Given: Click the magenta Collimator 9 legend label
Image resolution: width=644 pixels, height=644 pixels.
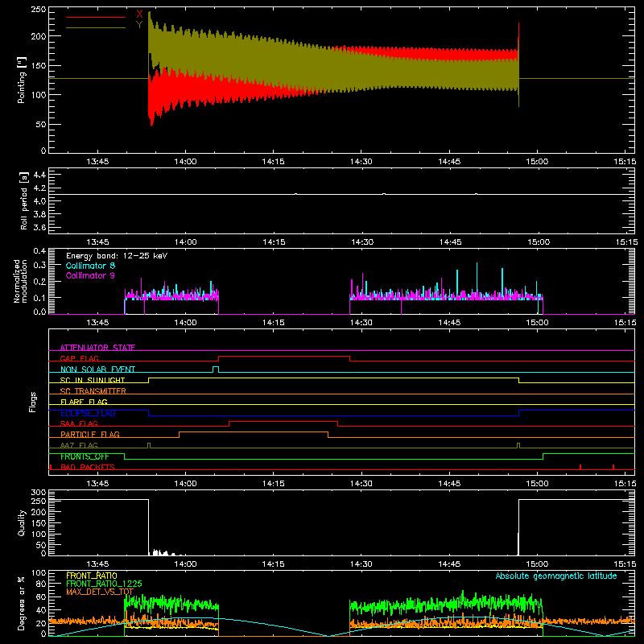Looking at the screenshot, I should tap(90, 275).
